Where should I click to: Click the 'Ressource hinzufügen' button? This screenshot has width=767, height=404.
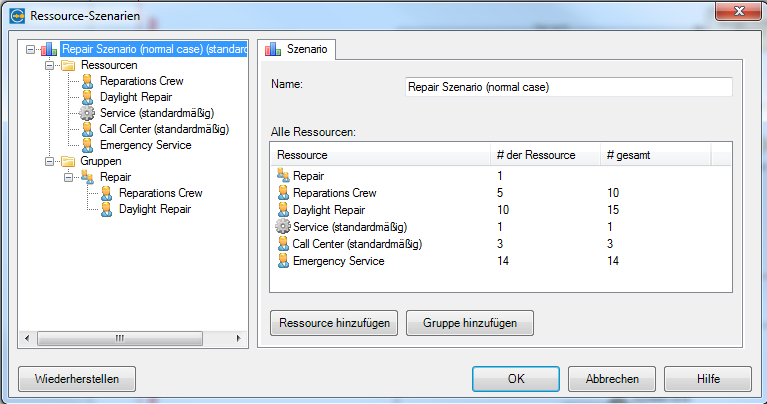click(x=334, y=323)
